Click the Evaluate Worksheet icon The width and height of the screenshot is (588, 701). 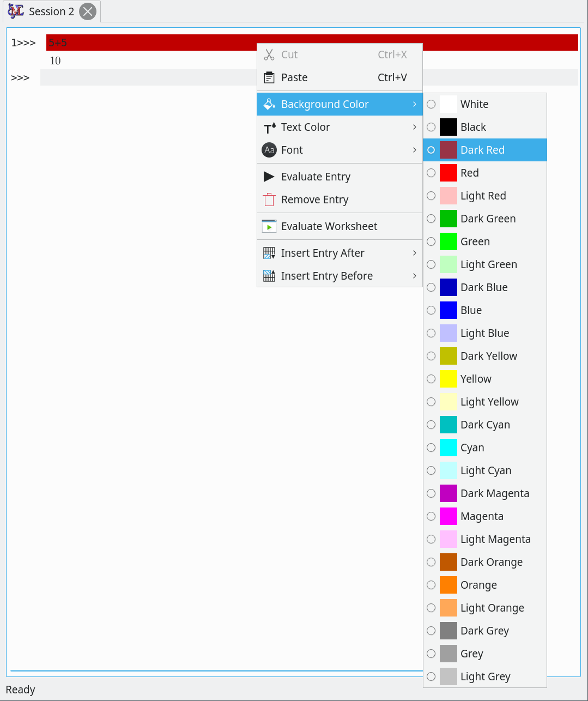pos(269,226)
